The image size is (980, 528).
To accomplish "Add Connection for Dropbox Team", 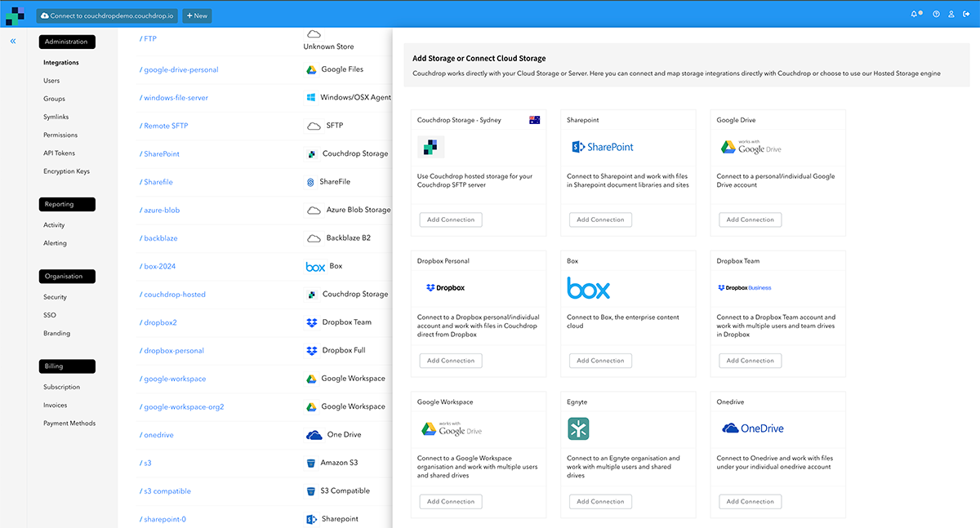I will click(x=750, y=361).
